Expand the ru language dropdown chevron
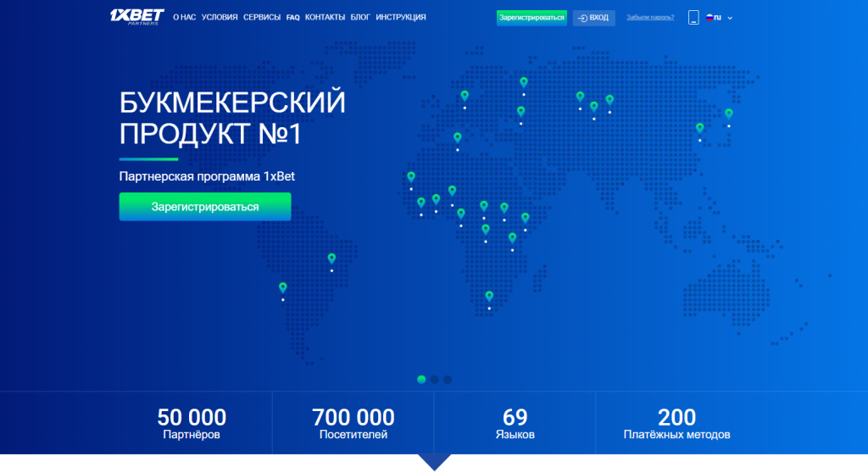This screenshot has height=473, width=868. (730, 19)
